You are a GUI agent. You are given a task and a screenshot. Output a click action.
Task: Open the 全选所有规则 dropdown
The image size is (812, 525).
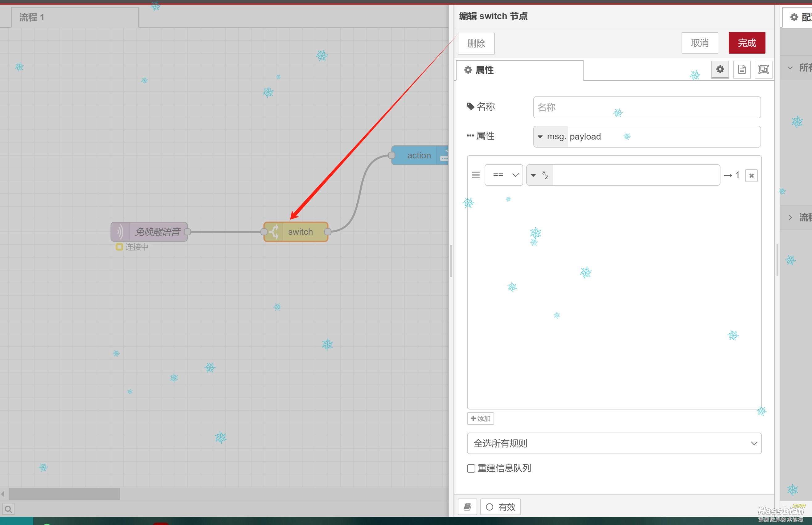tap(614, 443)
